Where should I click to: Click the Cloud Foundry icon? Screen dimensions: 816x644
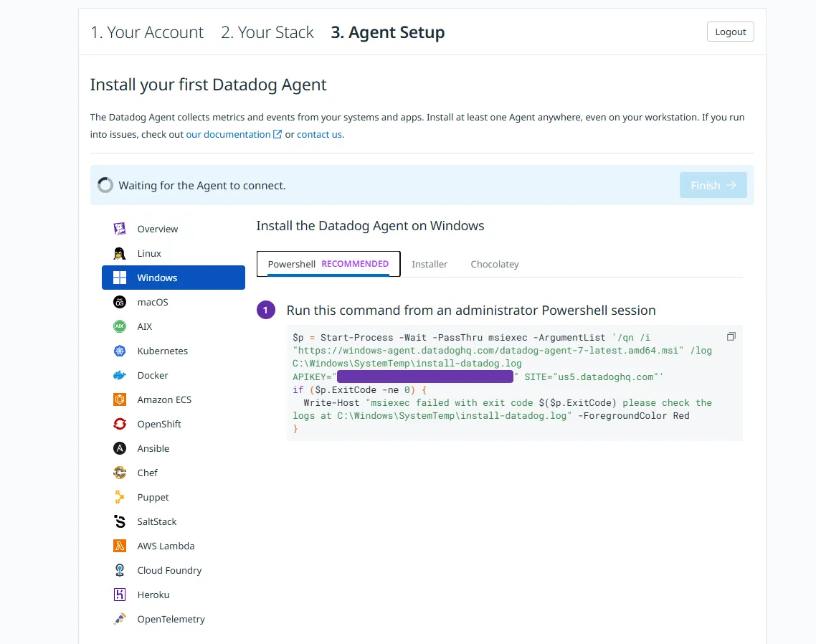[120, 570]
